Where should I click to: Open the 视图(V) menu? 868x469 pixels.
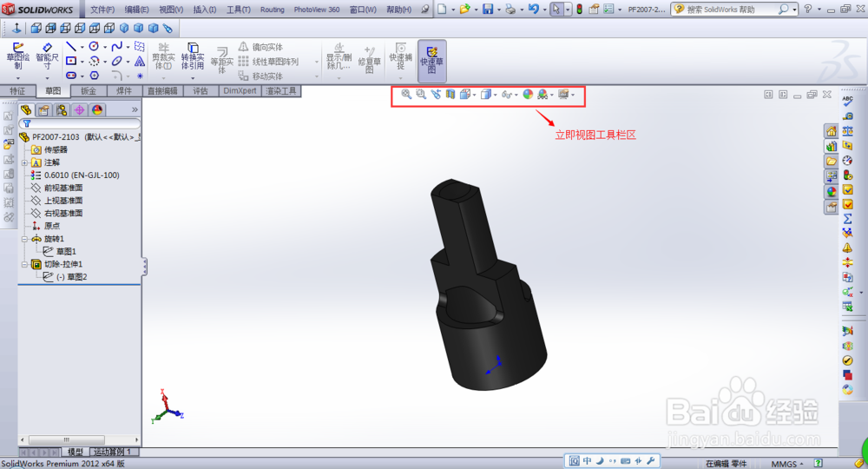pyautogui.click(x=171, y=10)
